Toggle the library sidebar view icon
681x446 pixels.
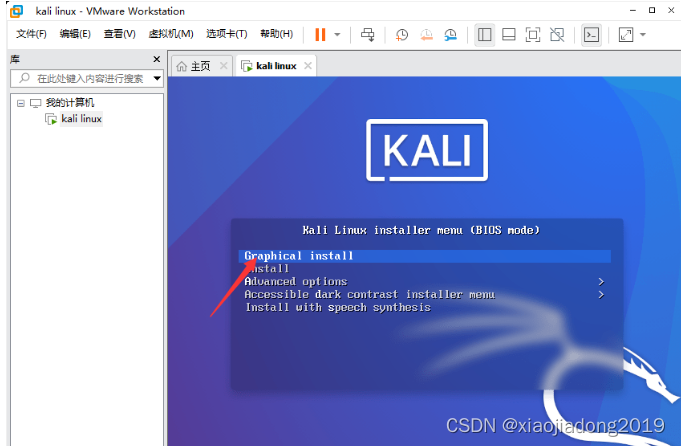click(484, 35)
